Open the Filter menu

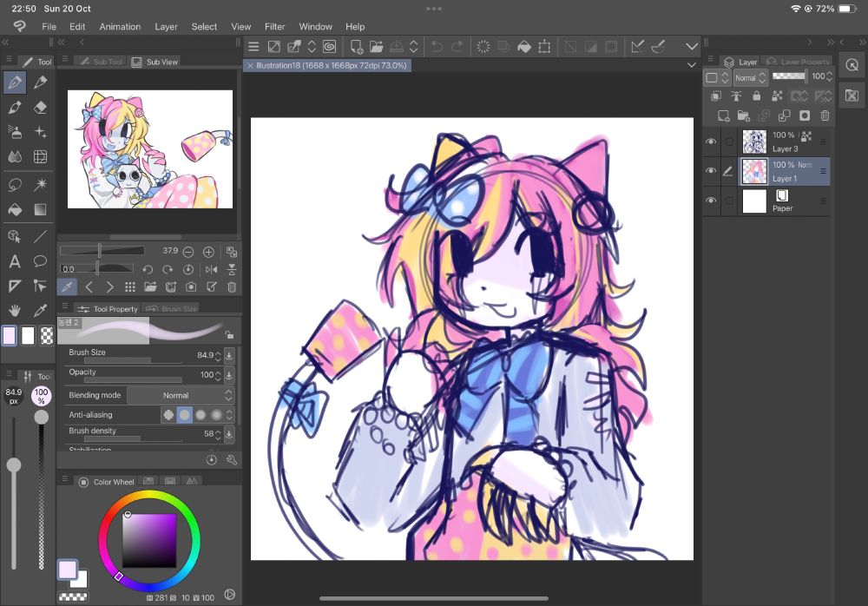pos(274,27)
